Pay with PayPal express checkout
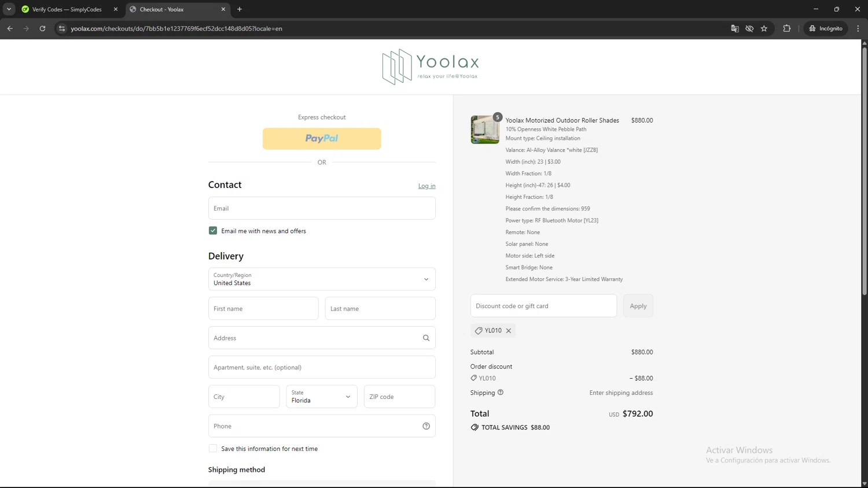868x488 pixels. point(322,139)
